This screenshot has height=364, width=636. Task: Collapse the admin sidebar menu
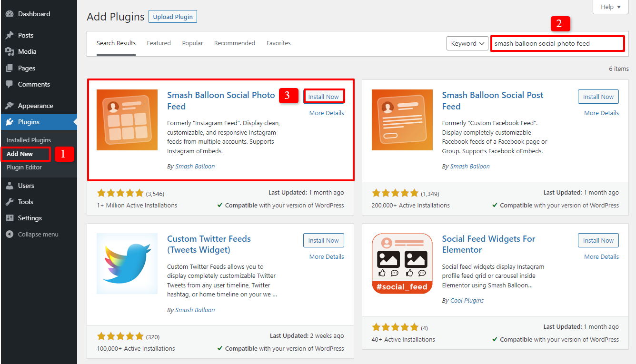pos(32,234)
